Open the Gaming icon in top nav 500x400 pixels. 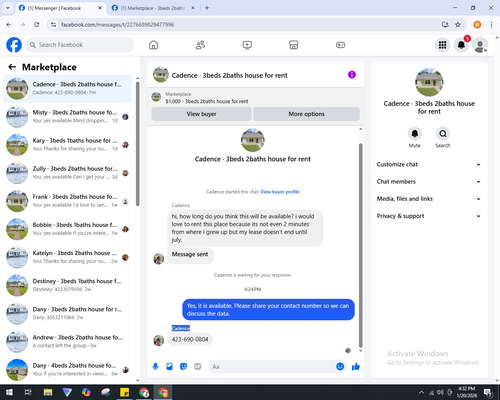point(340,45)
